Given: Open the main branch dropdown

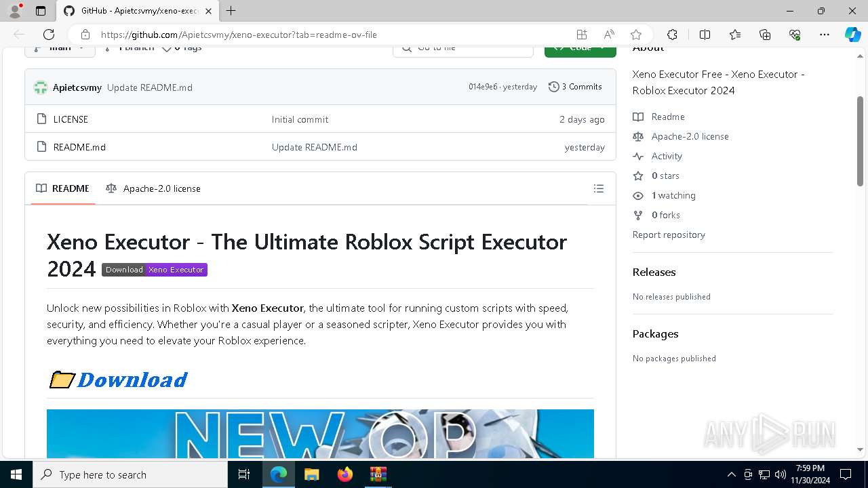Looking at the screenshot, I should (x=60, y=49).
